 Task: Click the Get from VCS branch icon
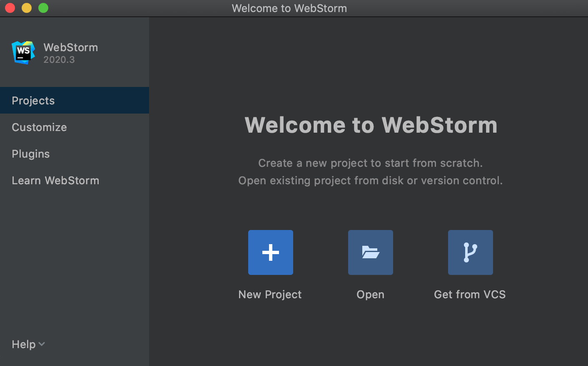471,252
